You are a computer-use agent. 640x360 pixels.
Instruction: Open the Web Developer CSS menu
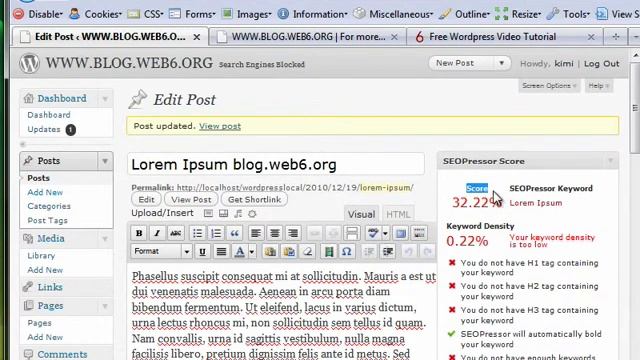pyautogui.click(x=146, y=14)
